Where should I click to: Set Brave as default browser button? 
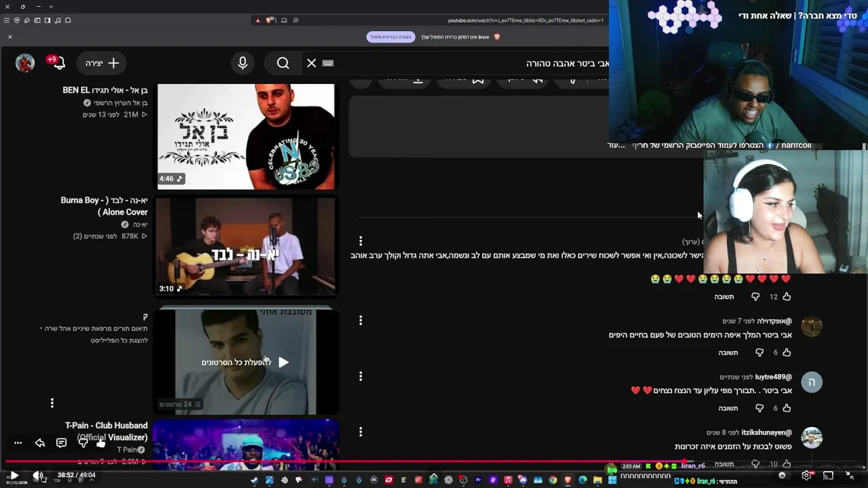(391, 37)
